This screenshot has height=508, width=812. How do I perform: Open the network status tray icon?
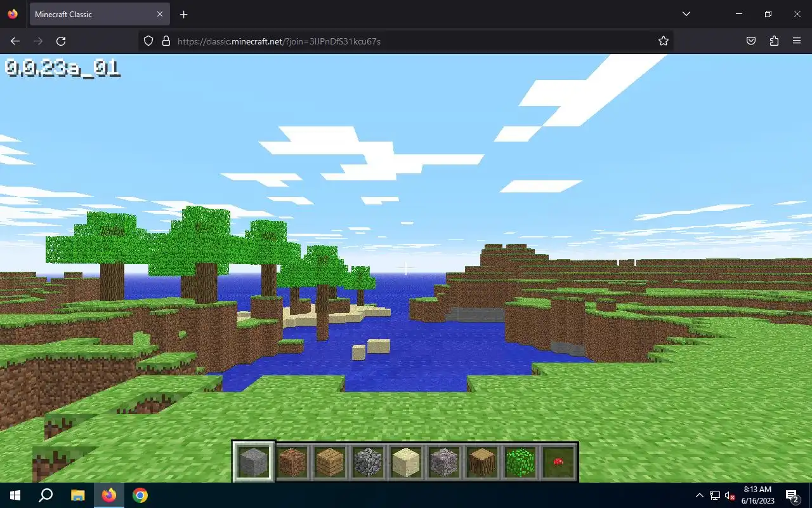(715, 495)
